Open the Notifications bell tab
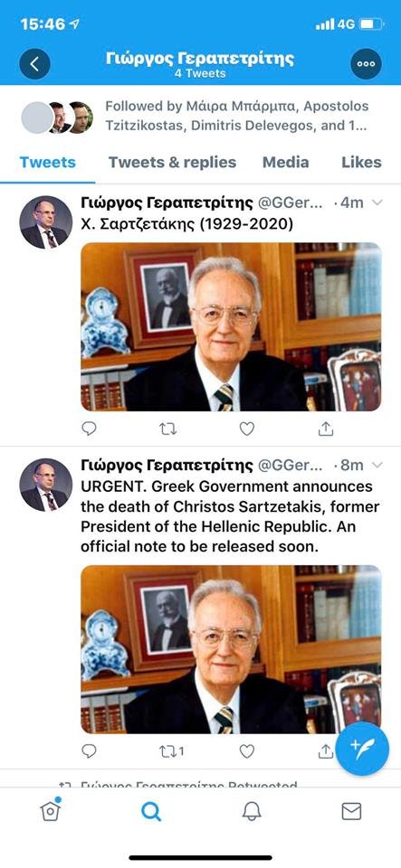This screenshot has width=401, height=868. [x=252, y=812]
